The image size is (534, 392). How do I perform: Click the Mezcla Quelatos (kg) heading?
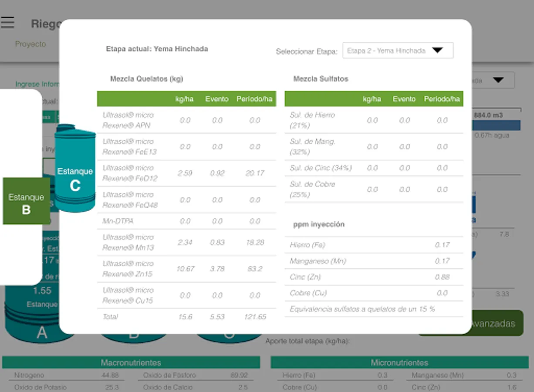146,79
